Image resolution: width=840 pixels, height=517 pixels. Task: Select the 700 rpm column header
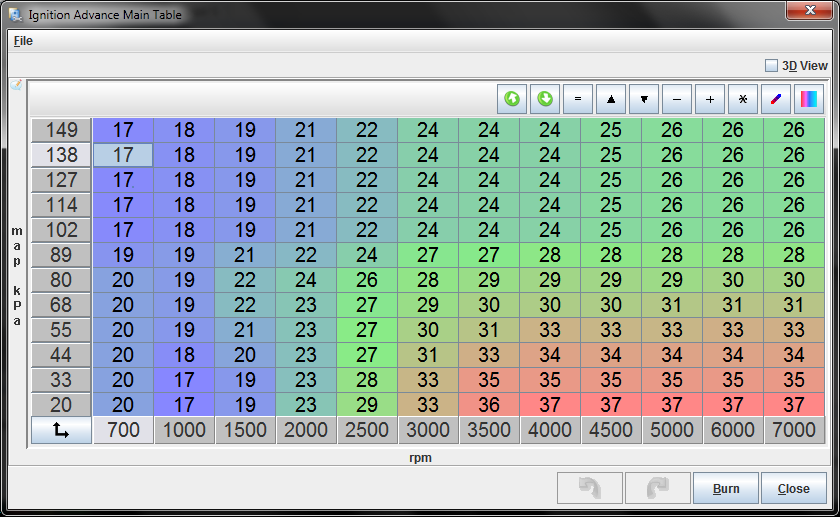123,431
